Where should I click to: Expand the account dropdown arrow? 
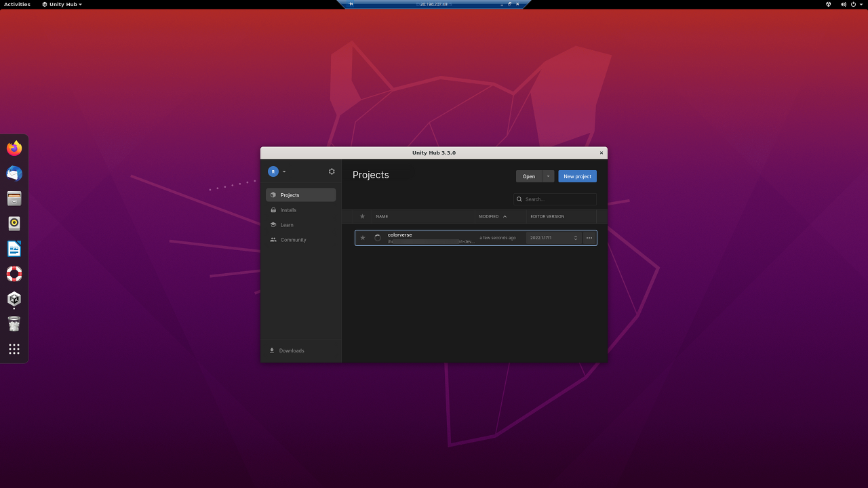tap(284, 171)
